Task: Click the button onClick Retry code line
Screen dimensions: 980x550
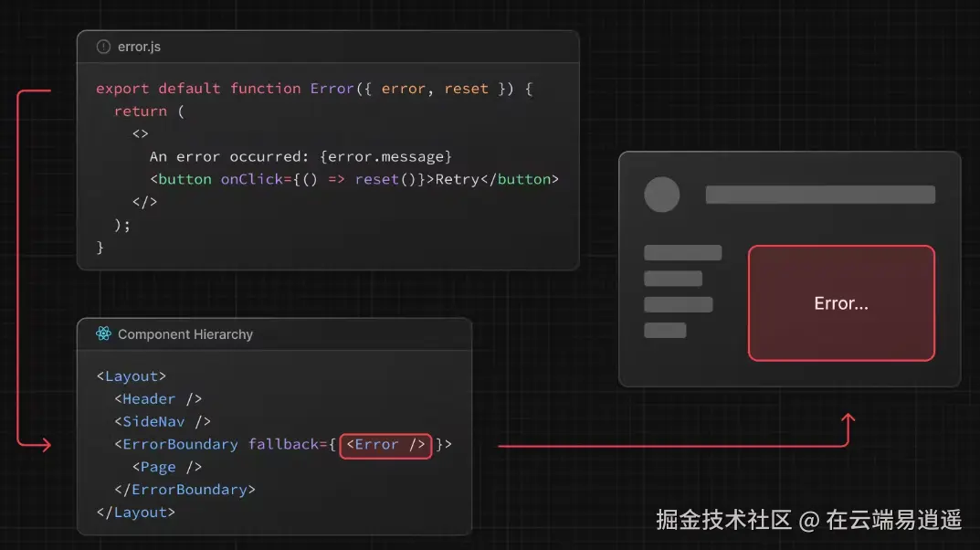Action: pos(354,179)
